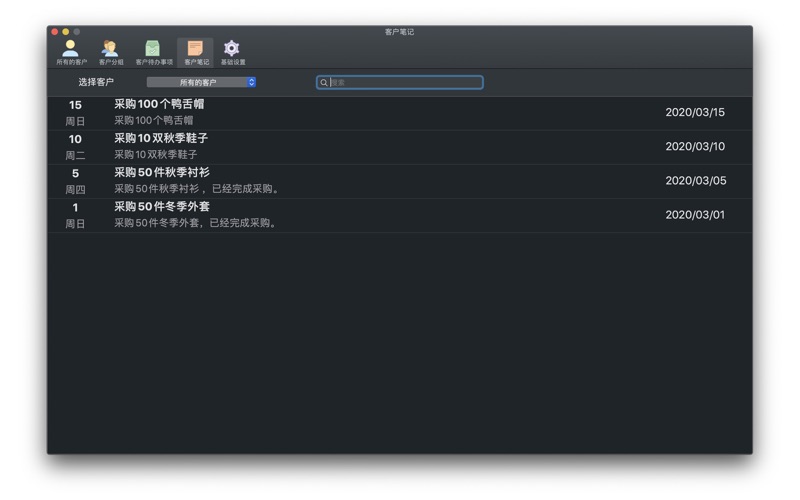Select note 采购50件秋季衬衫
The height and width of the screenshot is (500, 800).
pyautogui.click(x=399, y=181)
